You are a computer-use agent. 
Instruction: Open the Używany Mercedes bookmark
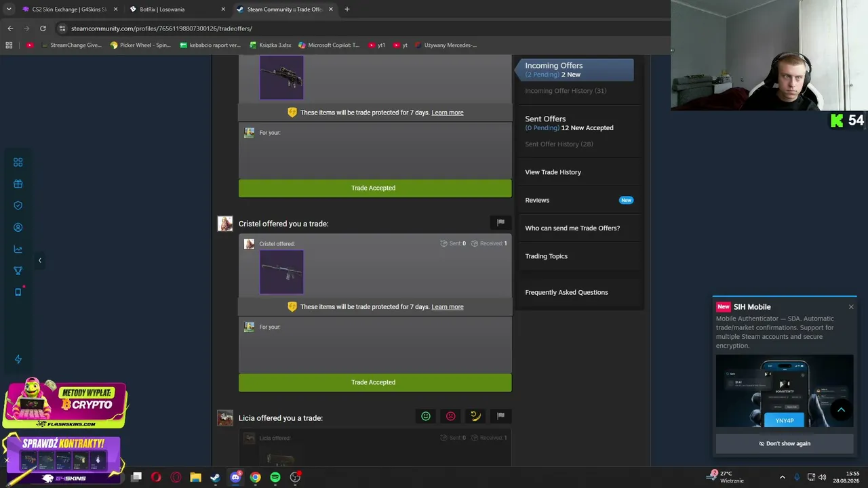point(446,45)
